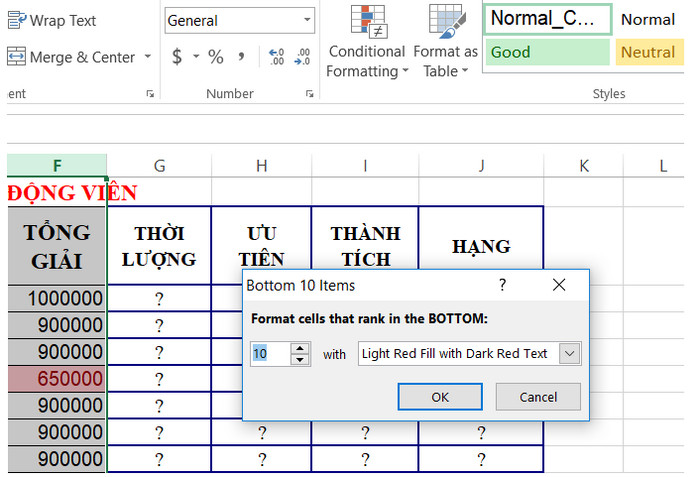Image resolution: width=700 pixels, height=477 pixels.
Task: Select column K header
Action: click(x=584, y=166)
